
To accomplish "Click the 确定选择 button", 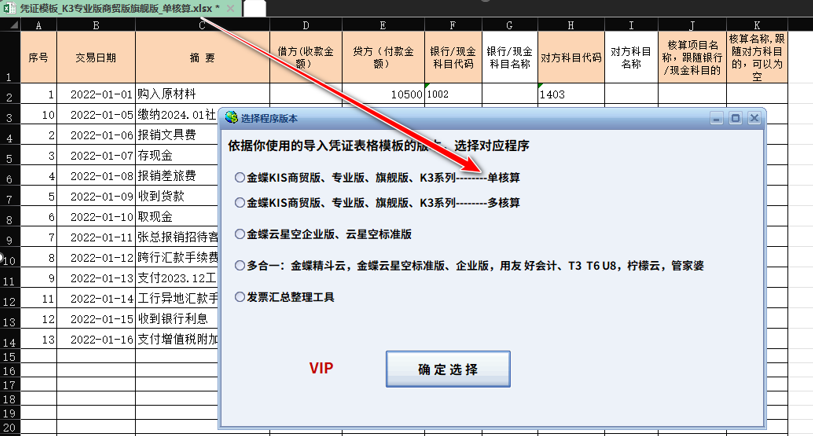I will click(x=448, y=369).
